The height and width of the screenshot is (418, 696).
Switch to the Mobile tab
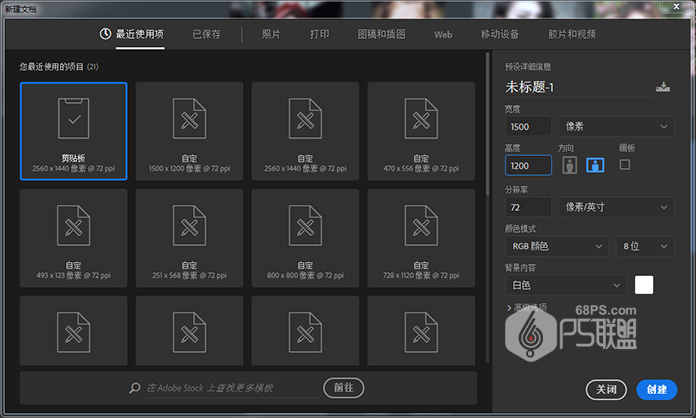tap(500, 34)
